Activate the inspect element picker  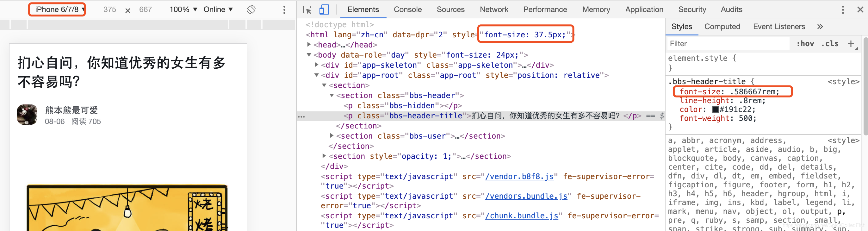click(307, 9)
